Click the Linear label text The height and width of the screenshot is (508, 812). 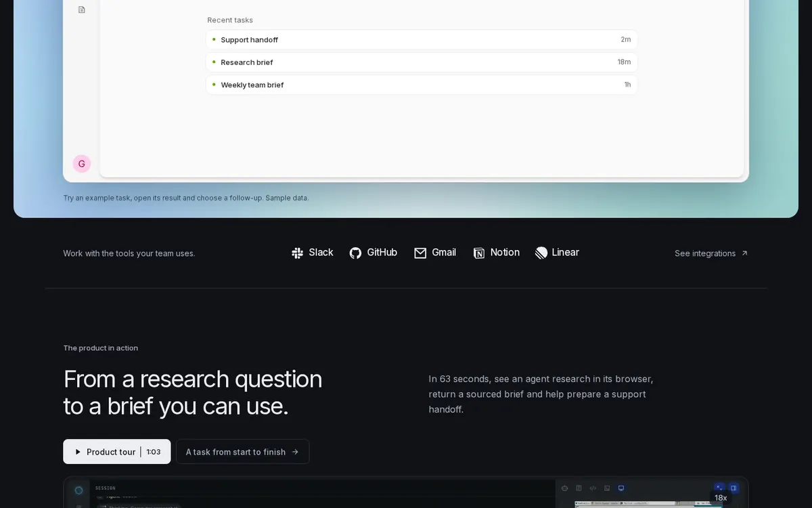[x=566, y=252]
